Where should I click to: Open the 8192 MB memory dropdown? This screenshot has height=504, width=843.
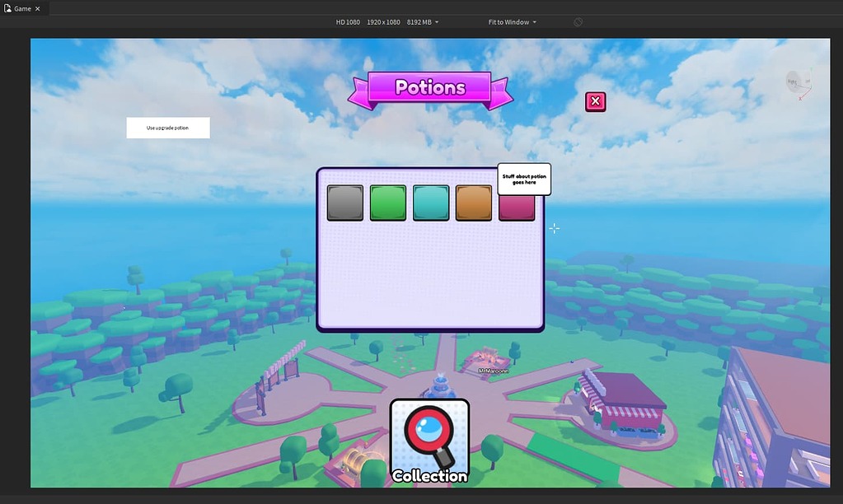coord(423,21)
